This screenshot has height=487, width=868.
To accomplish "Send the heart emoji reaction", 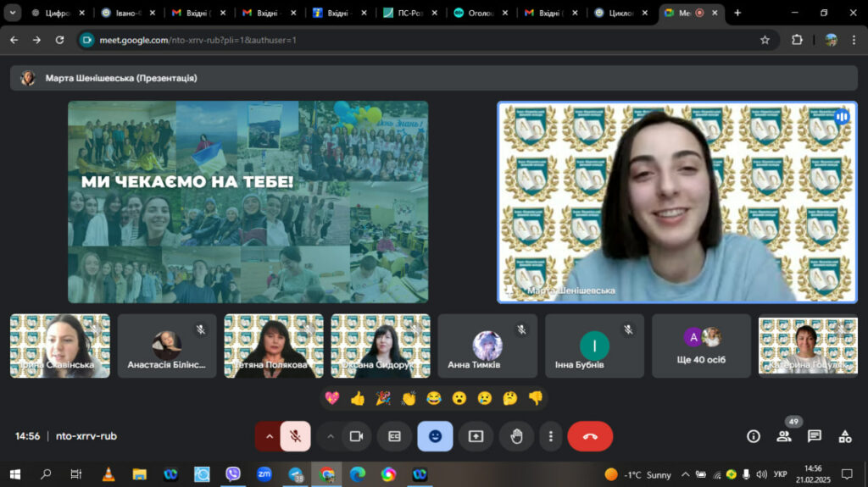I will click(x=332, y=398).
